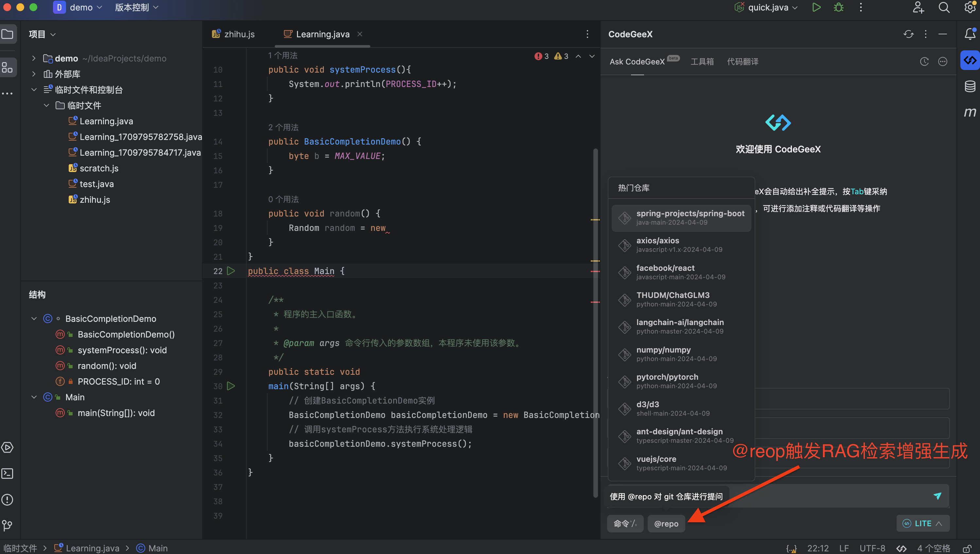This screenshot has width=980, height=554.
Task: Run main method from line 30 gutter
Action: point(231,386)
